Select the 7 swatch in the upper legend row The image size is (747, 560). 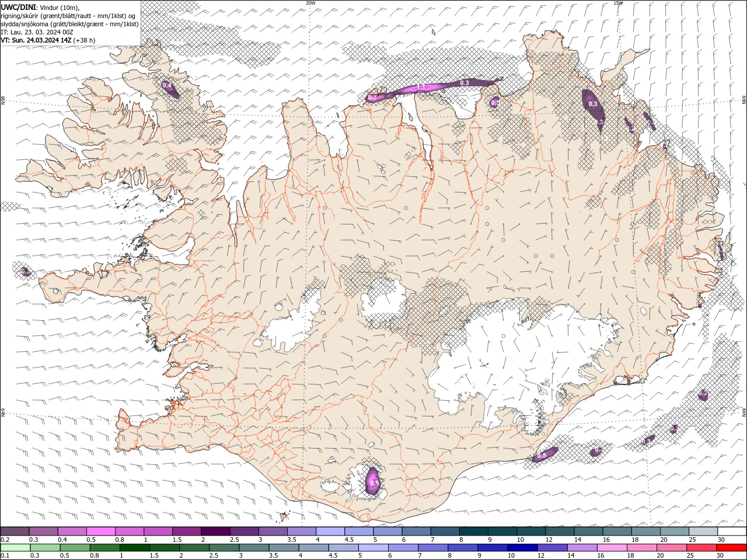pyautogui.click(x=444, y=531)
